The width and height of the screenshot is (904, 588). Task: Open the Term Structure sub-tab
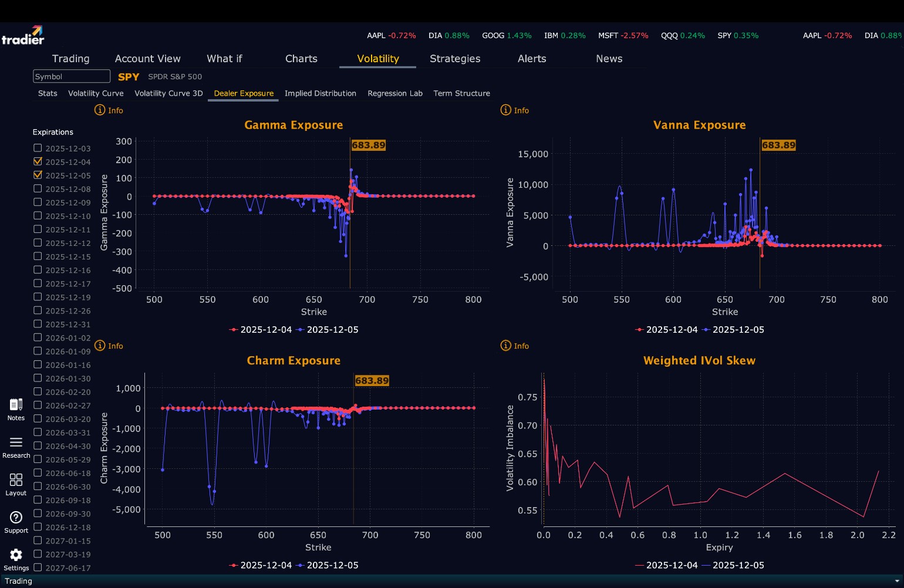[x=461, y=93]
